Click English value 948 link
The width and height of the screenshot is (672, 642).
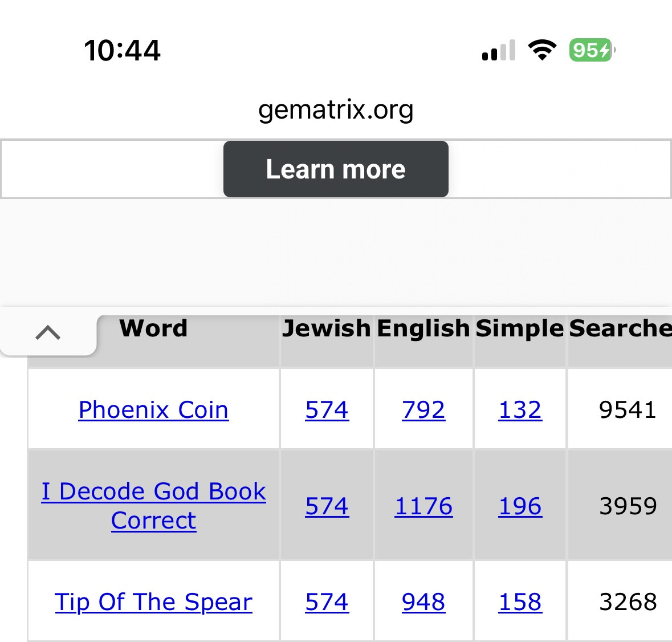(x=423, y=602)
